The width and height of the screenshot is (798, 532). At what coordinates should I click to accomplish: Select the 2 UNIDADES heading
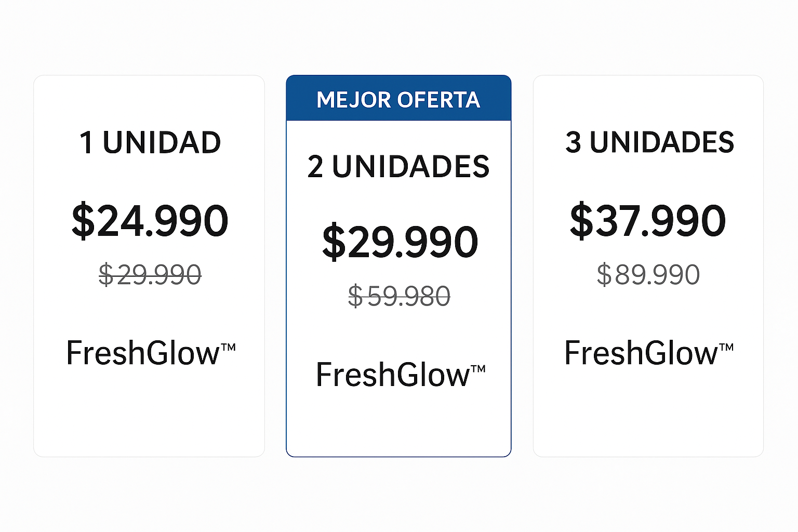[398, 167]
